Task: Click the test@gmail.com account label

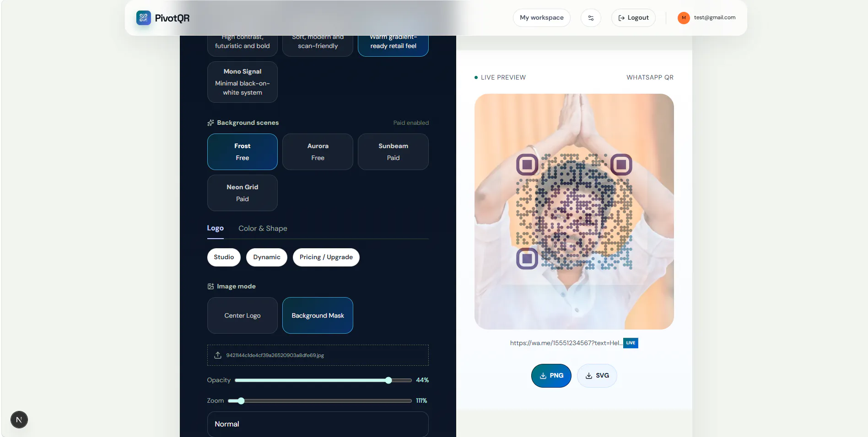Action: pos(715,18)
